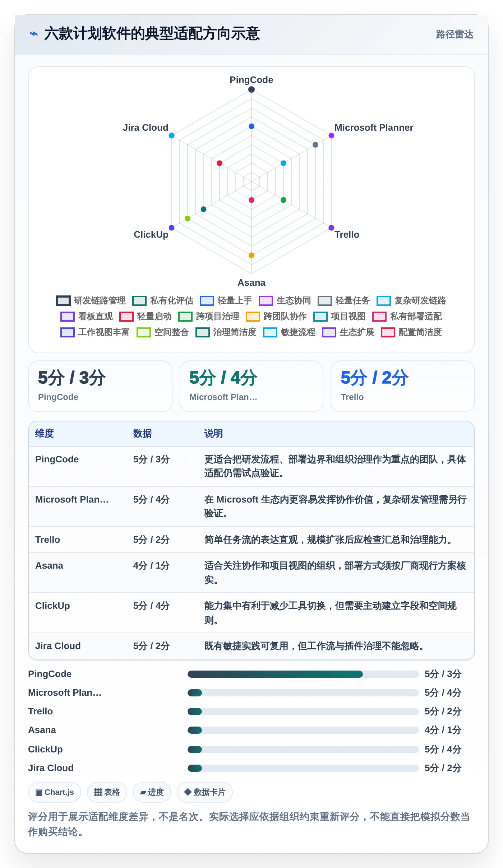
Task: Click Asana's 4分 / 1分 table cell
Action: (x=151, y=565)
